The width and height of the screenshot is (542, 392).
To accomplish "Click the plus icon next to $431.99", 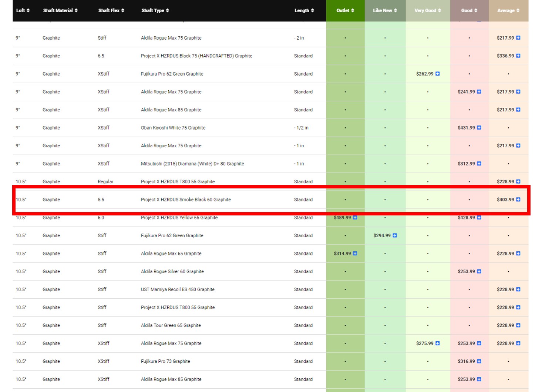I will (x=479, y=128).
